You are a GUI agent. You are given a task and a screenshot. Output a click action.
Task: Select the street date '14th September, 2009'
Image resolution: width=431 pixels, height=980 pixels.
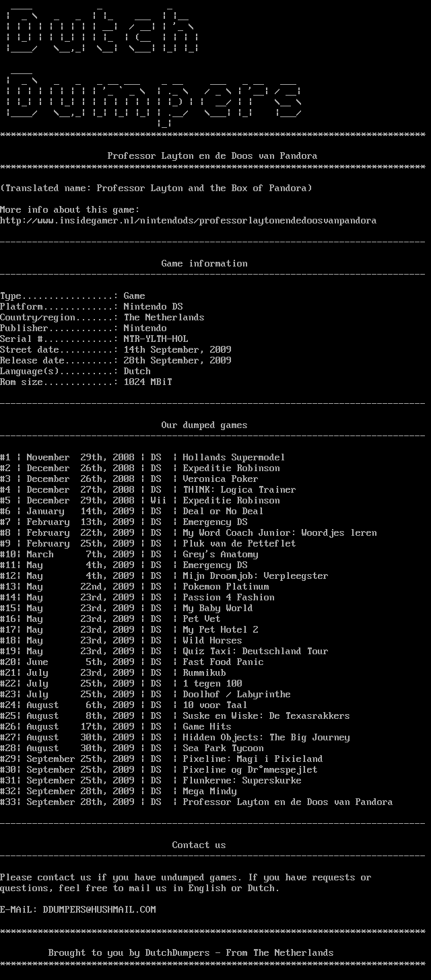pos(177,350)
